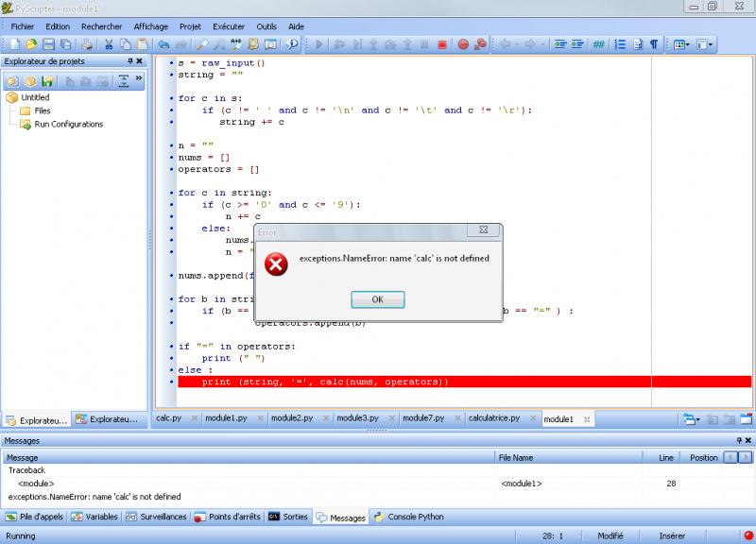
Task: Open the help/info icon in the toolbar
Action: pos(292,44)
